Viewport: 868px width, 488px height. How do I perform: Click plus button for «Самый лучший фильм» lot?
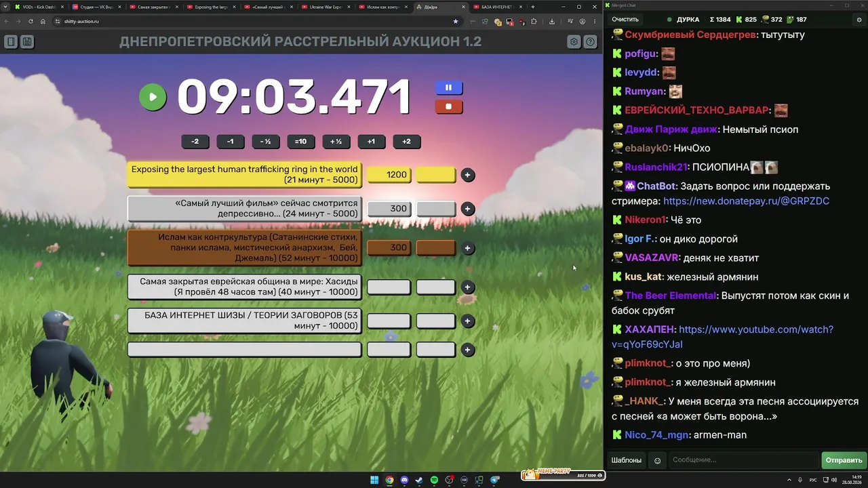coord(467,209)
